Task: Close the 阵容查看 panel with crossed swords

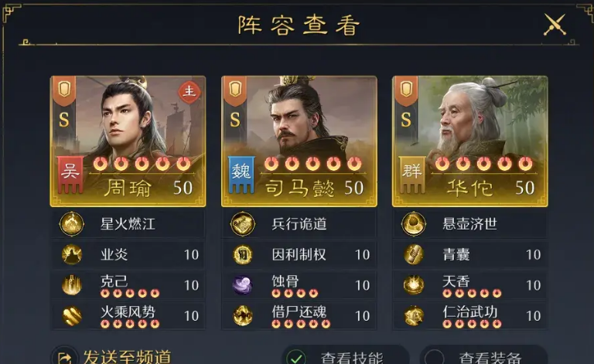Action: coord(555,25)
